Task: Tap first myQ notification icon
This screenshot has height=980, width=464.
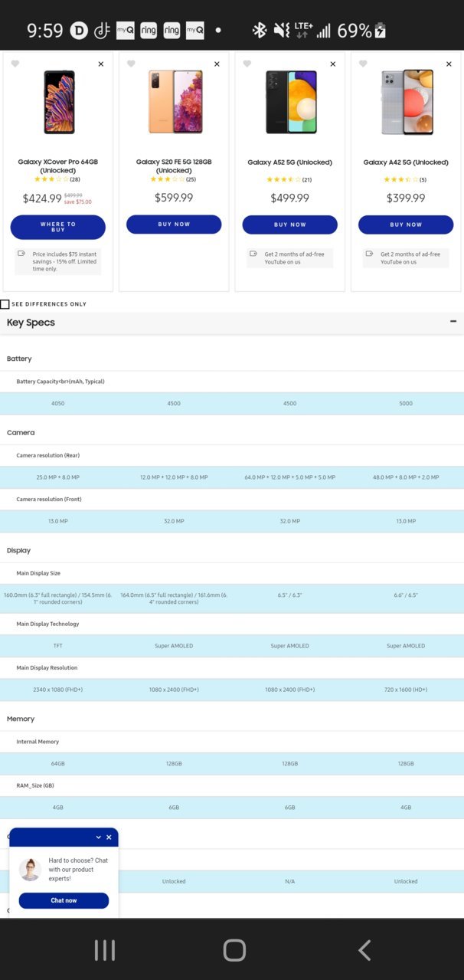Action: pyautogui.click(x=125, y=31)
